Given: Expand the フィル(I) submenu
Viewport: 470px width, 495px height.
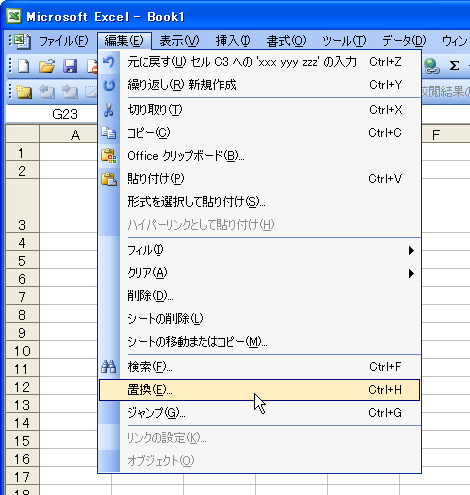Looking at the screenshot, I should click(260, 250).
